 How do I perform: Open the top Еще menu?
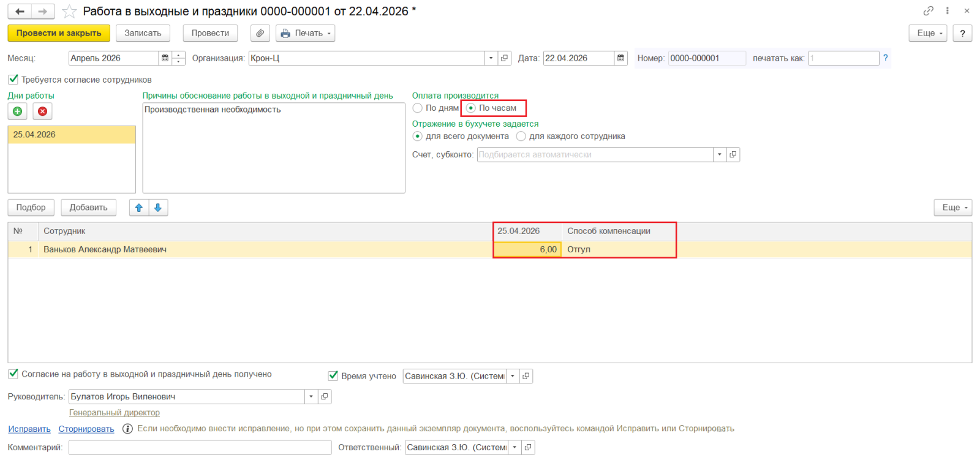pyautogui.click(x=928, y=33)
